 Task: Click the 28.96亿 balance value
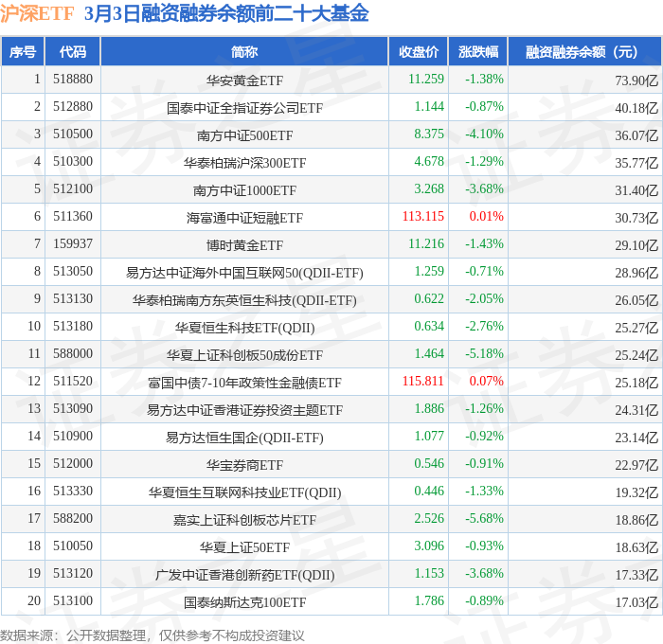coord(636,273)
